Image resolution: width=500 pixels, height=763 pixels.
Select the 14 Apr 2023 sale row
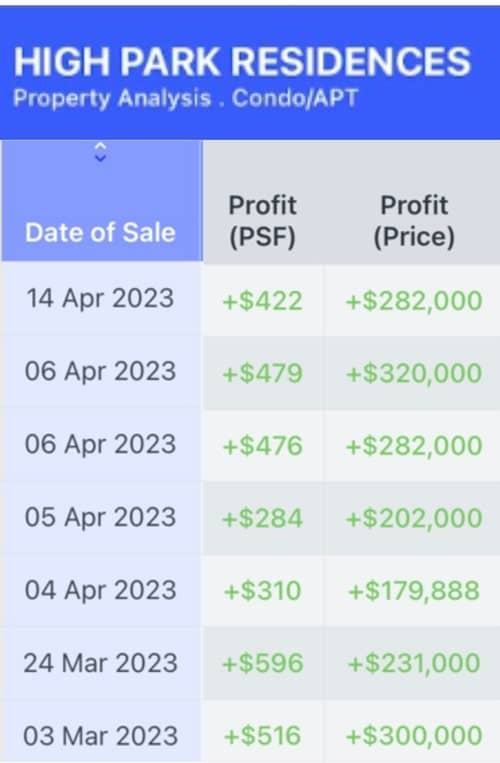coord(250,299)
